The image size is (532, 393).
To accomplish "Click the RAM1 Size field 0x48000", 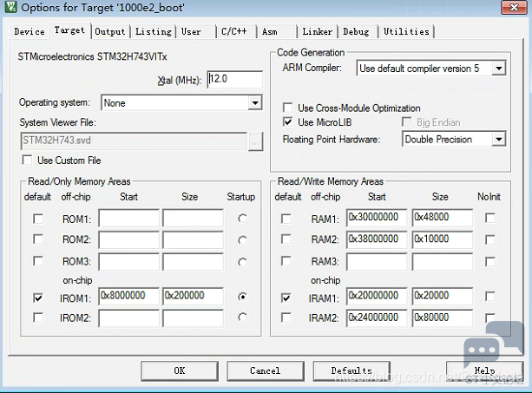I will (443, 218).
